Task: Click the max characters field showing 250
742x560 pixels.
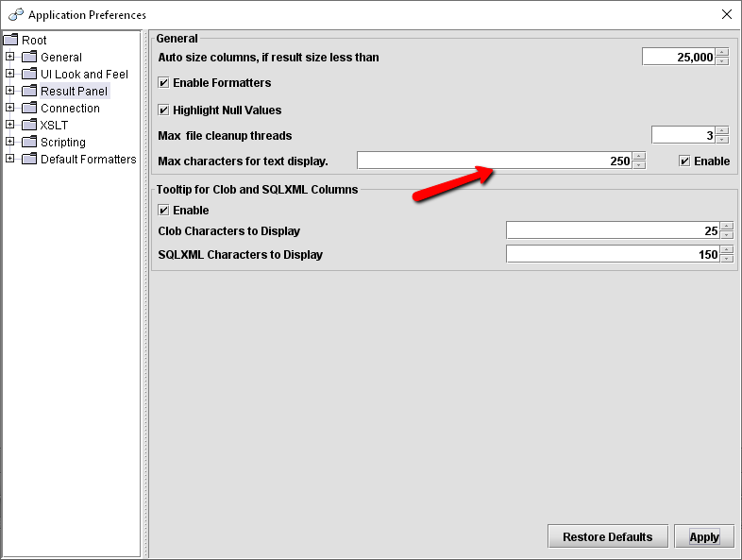Action: [x=495, y=161]
